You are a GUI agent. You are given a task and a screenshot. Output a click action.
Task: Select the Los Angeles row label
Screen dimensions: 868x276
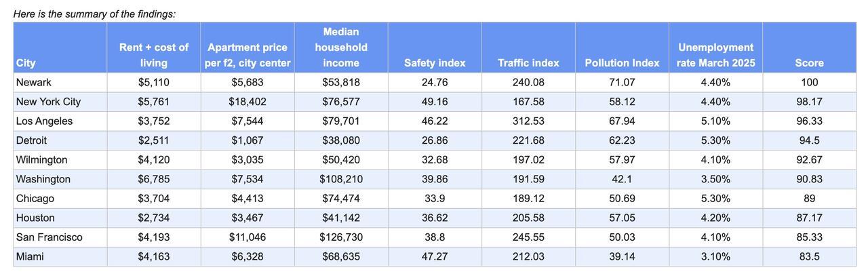pyautogui.click(x=44, y=121)
